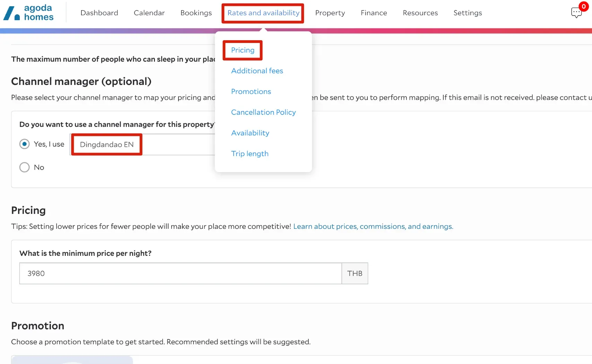Screen dimensions: 592x364
Task: Open the Resources menu
Action: 420,13
